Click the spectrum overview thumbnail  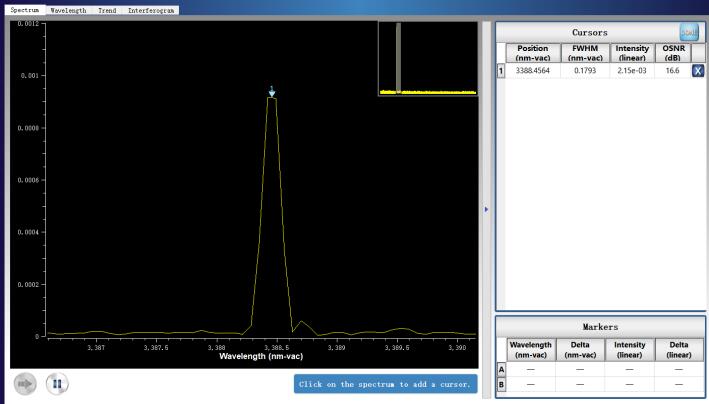click(x=427, y=58)
